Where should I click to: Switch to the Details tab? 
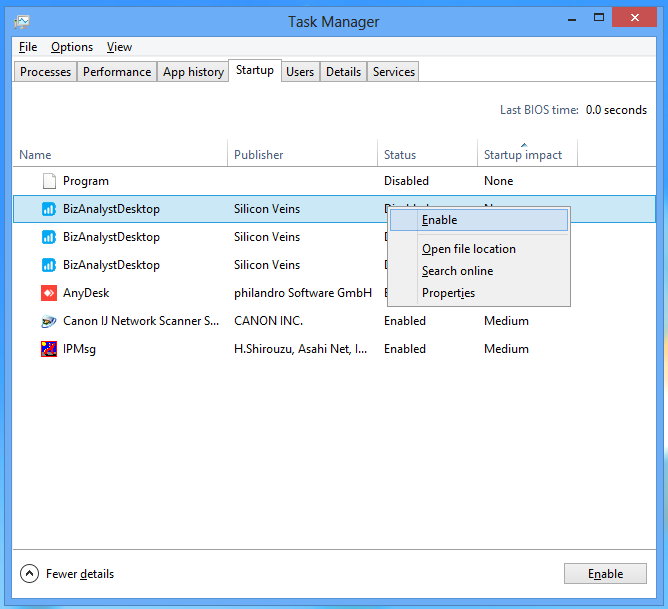pyautogui.click(x=343, y=72)
